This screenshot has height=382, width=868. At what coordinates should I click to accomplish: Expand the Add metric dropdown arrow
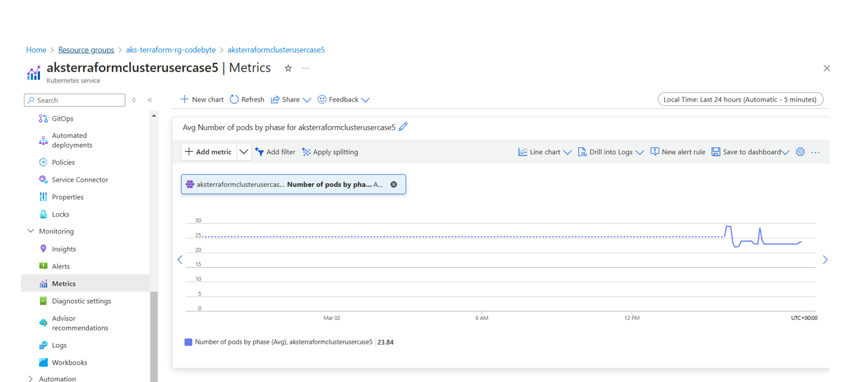[244, 152]
